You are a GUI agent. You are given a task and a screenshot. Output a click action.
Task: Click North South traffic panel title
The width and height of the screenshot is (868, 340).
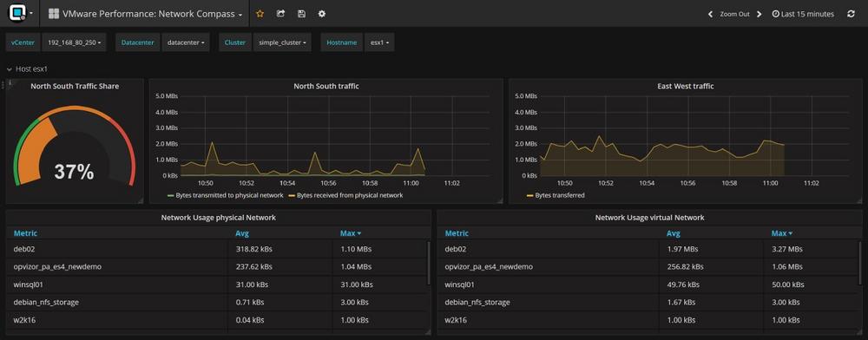326,86
